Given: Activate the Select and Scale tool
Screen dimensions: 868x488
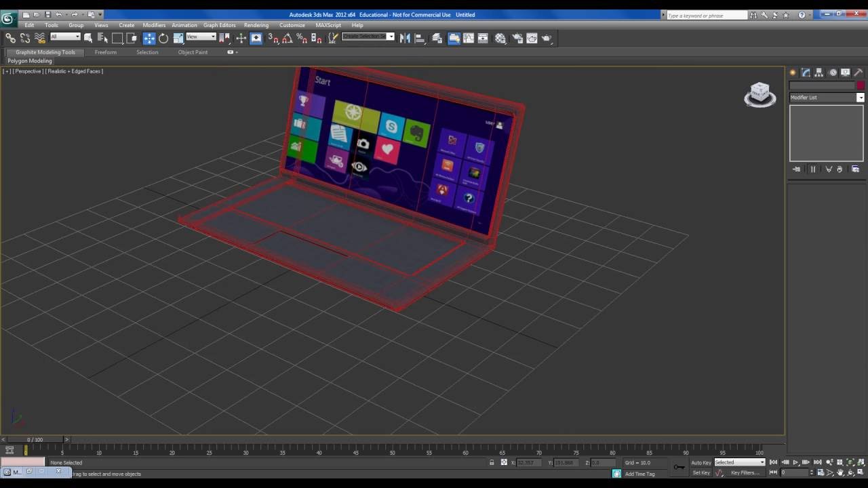Looking at the screenshot, I should [x=178, y=39].
